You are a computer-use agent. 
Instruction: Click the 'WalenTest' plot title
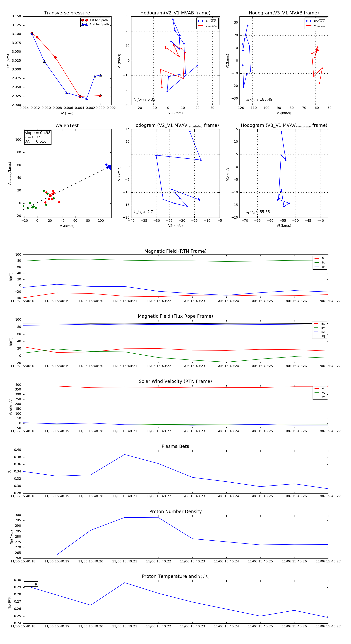(67, 125)
